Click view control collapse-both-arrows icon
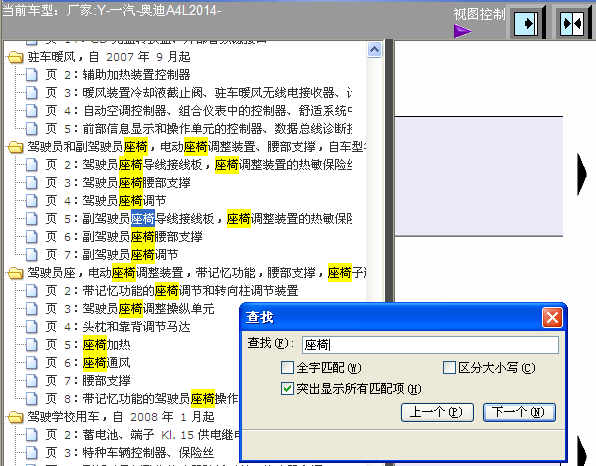The width and height of the screenshot is (596, 466). (572, 24)
